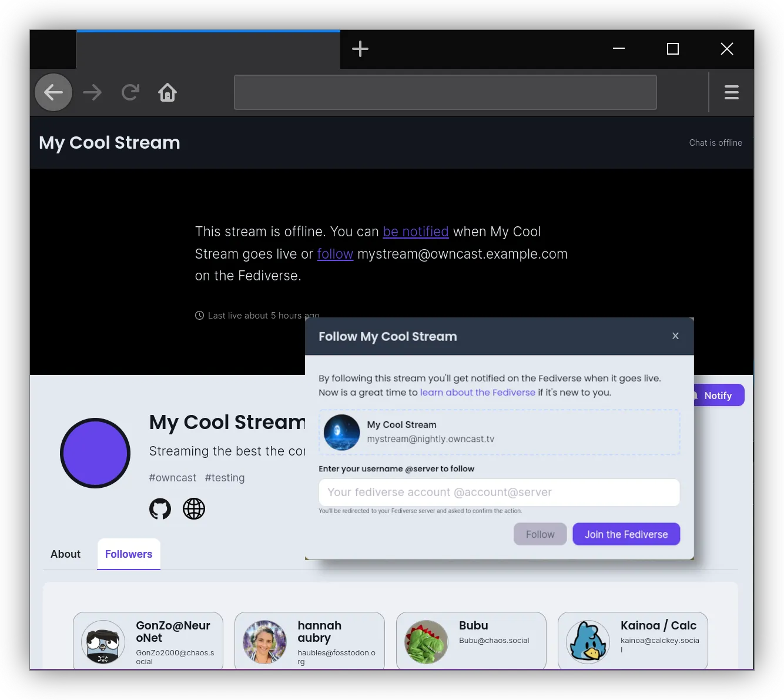
Task: Open follower Bubu's profile card
Action: pos(471,641)
